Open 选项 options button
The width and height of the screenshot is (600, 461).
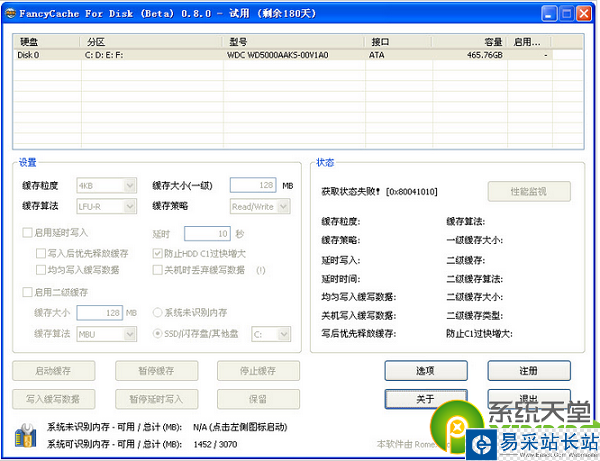click(426, 371)
